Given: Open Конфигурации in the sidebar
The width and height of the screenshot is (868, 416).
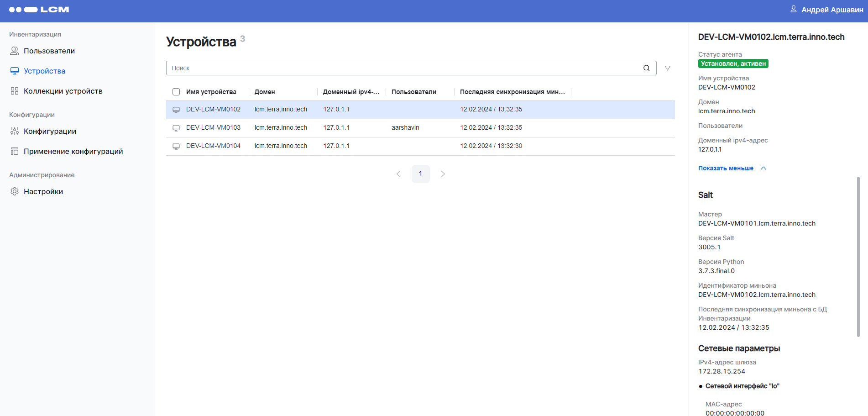Looking at the screenshot, I should pyautogui.click(x=50, y=131).
